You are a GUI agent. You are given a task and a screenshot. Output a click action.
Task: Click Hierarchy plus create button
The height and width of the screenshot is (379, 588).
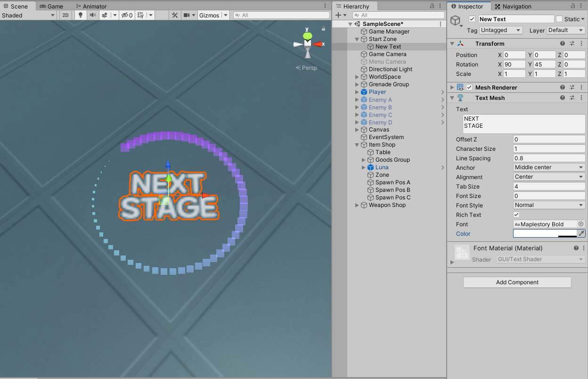[338, 15]
